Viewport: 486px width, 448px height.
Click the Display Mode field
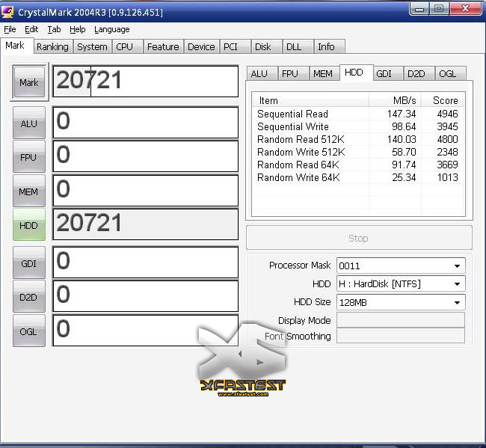coord(401,320)
